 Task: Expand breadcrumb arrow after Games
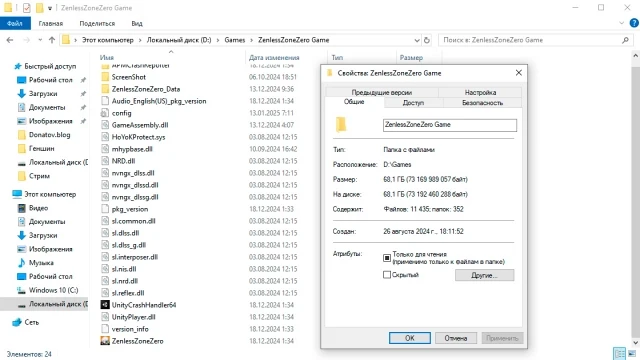(x=251, y=40)
